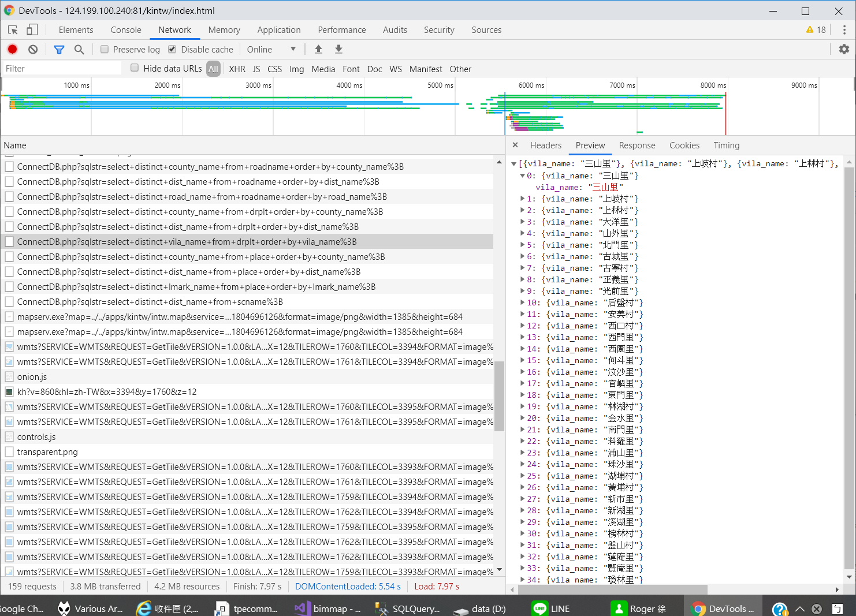Select the onion.js request

(247, 377)
